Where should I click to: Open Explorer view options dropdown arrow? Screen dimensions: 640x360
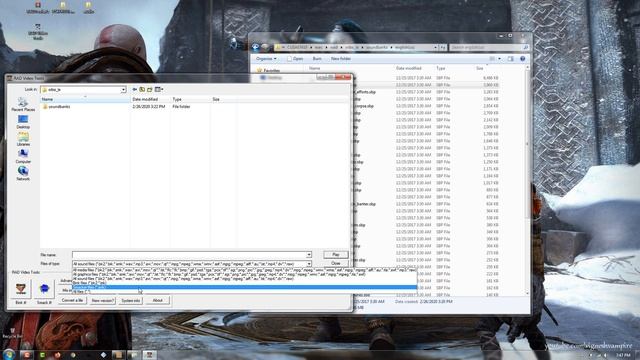pos(499,59)
